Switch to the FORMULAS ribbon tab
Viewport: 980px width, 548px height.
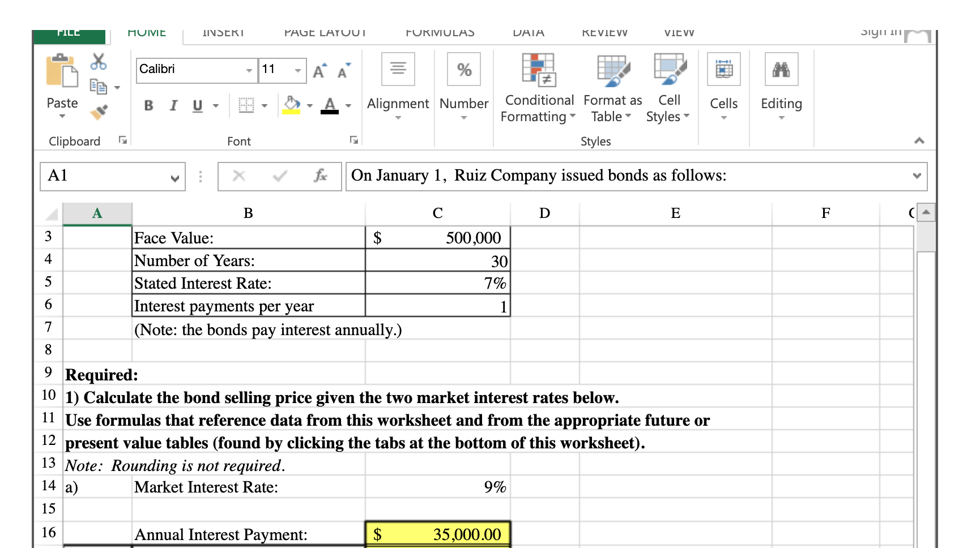[440, 32]
